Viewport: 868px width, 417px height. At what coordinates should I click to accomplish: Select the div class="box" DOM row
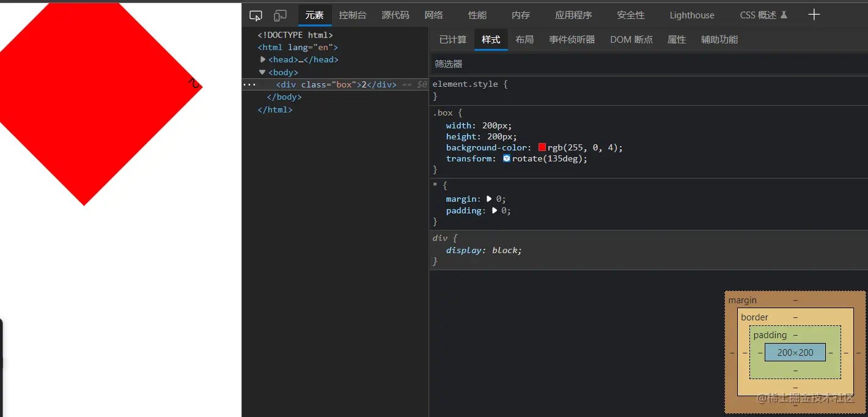tap(336, 84)
